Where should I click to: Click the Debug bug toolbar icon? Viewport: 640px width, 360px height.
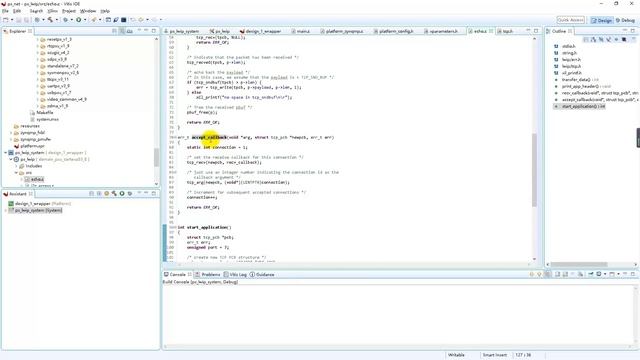pos(65,20)
